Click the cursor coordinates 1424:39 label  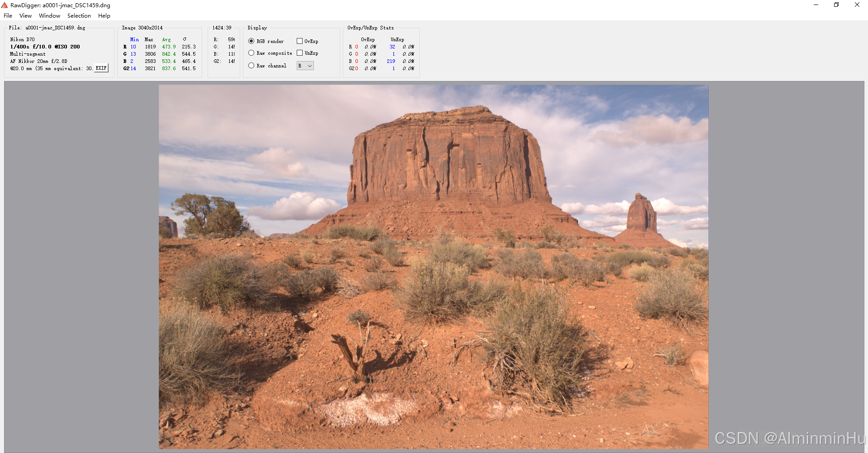222,28
